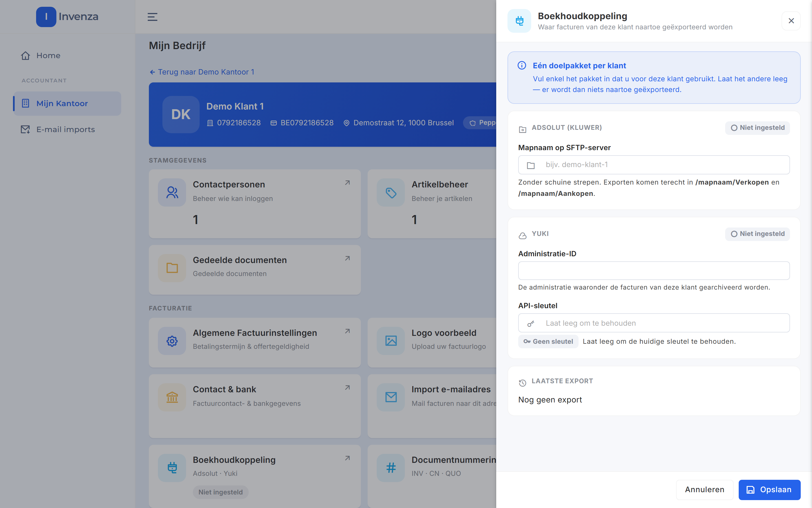Click the Laatste Export history icon
This screenshot has width=812, height=508.
522,383
